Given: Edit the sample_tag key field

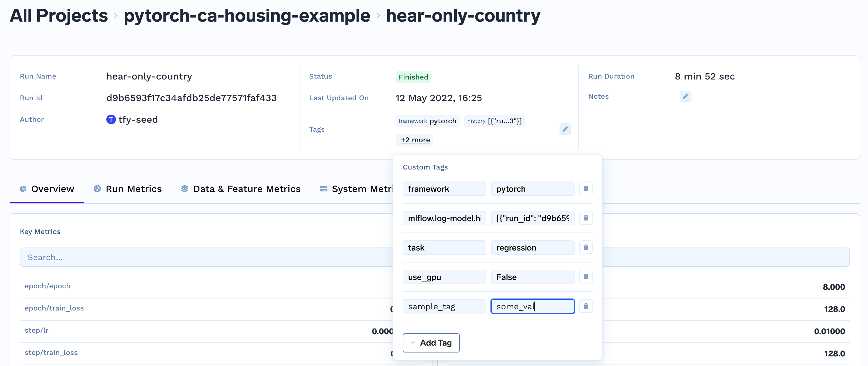Looking at the screenshot, I should [444, 306].
